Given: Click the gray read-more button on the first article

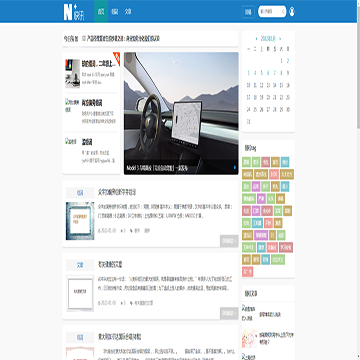Looking at the screenshot, I should pyautogui.click(x=229, y=241).
